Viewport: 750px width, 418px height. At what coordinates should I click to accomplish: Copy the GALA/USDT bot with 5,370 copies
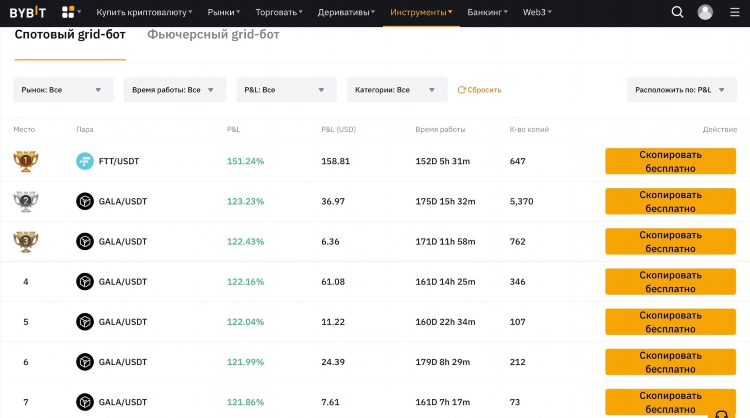click(670, 201)
